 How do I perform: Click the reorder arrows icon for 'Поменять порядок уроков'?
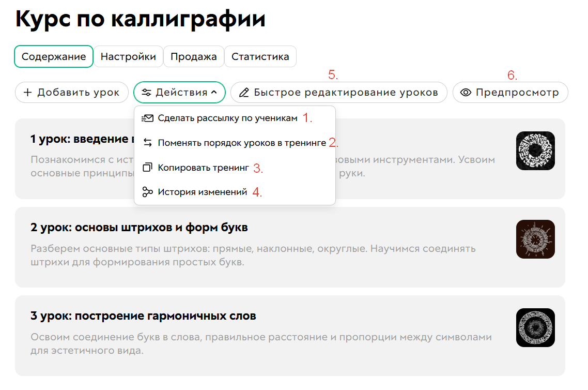[x=147, y=142]
